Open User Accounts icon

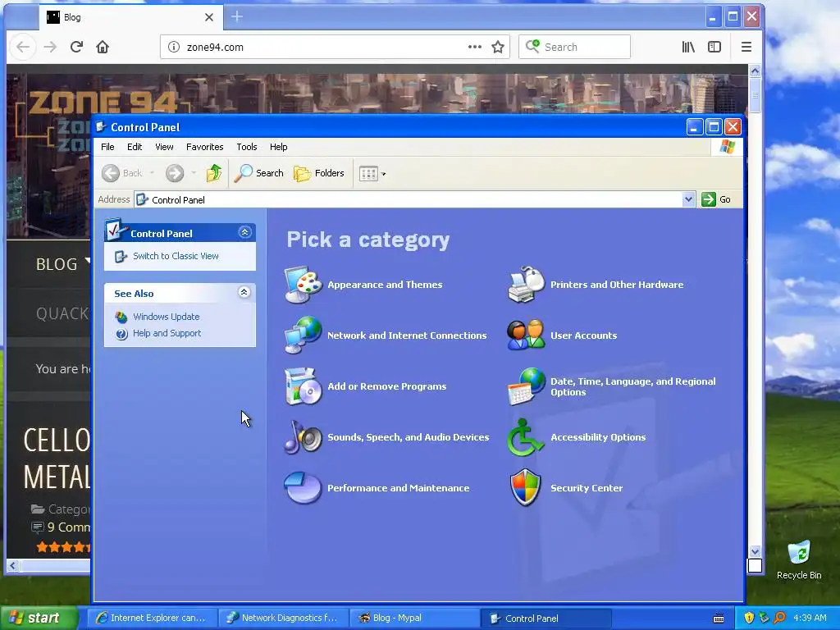click(x=526, y=336)
